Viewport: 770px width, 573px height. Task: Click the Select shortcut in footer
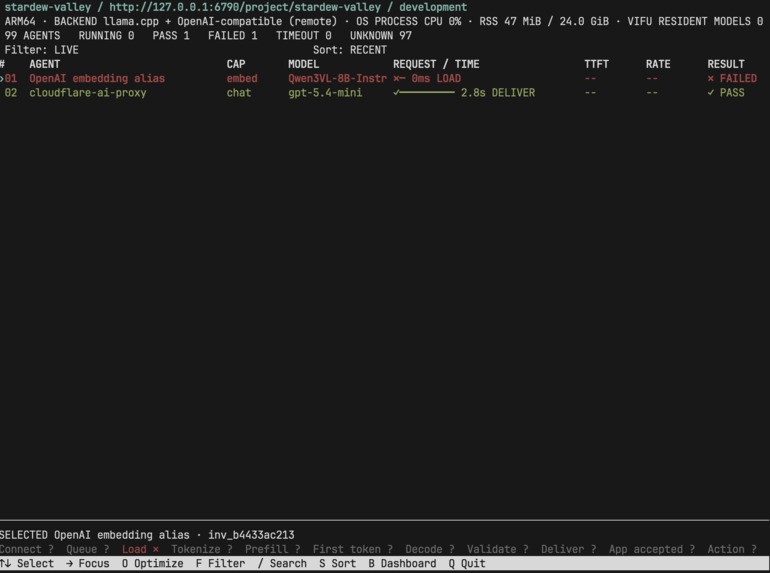(x=27, y=563)
